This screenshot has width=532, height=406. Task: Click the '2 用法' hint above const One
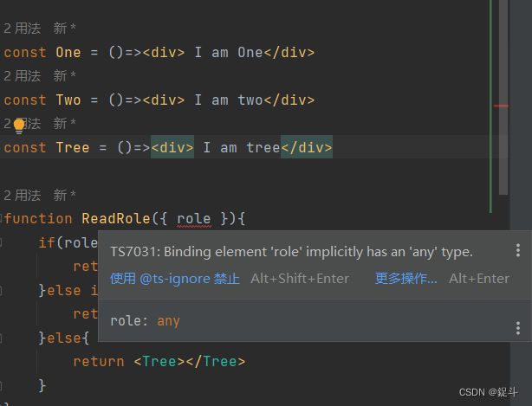pyautogui.click(x=22, y=29)
